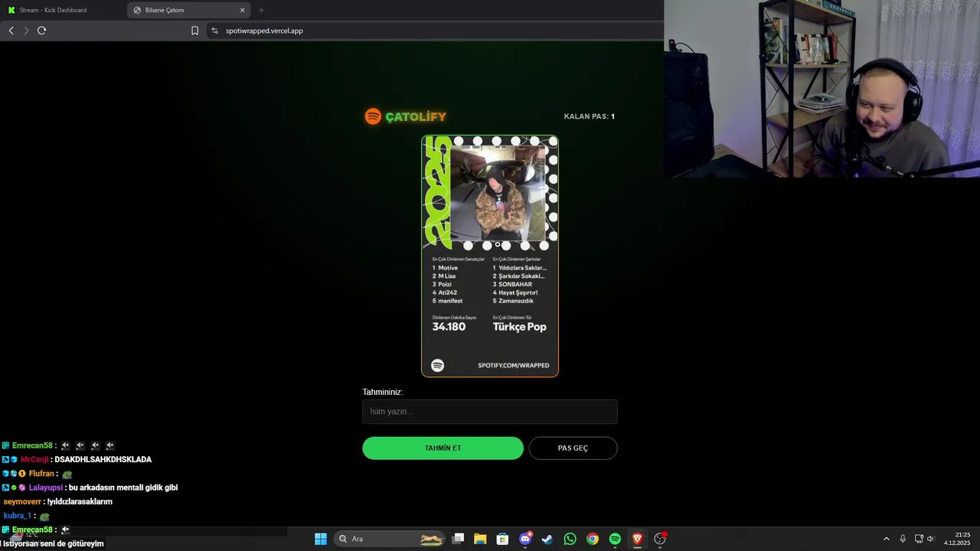The image size is (980, 551).
Task: Click chat username Flufran
Action: (41, 474)
